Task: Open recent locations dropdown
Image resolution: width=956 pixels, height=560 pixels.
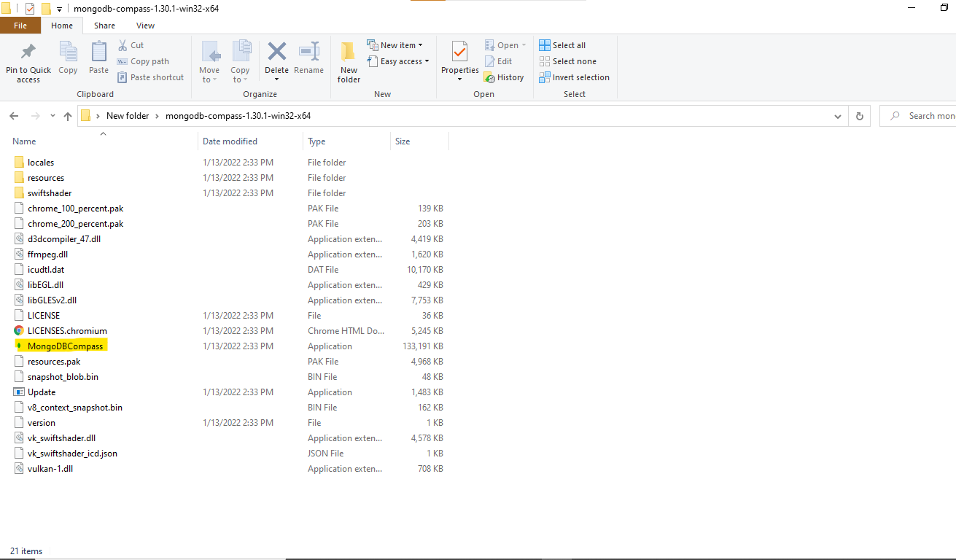Action: [53, 116]
